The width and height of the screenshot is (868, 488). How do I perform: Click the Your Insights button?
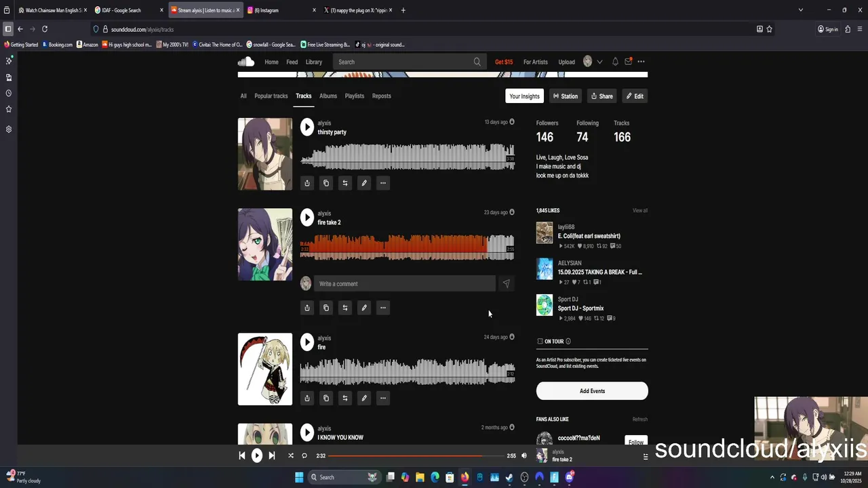[525, 96]
